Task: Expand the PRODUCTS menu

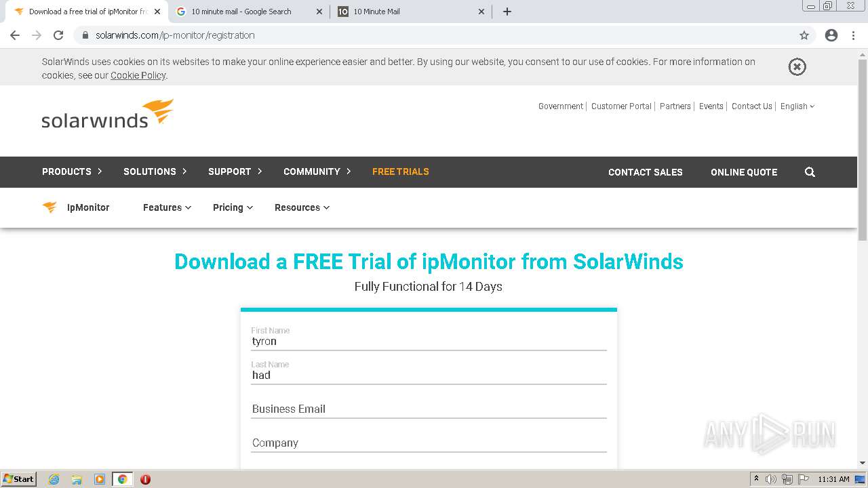Action: [x=72, y=171]
